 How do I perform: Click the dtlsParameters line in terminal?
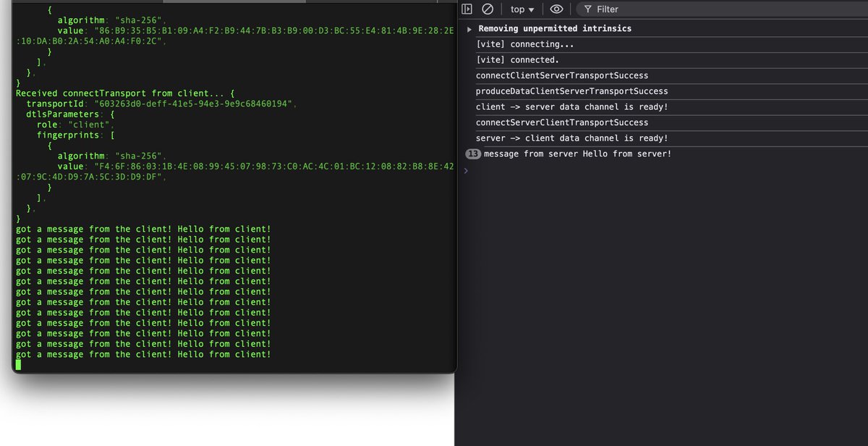point(72,114)
